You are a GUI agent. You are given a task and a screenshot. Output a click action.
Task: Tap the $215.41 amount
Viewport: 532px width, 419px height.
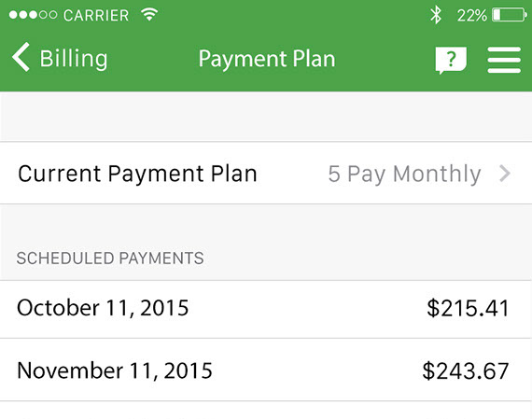(468, 308)
